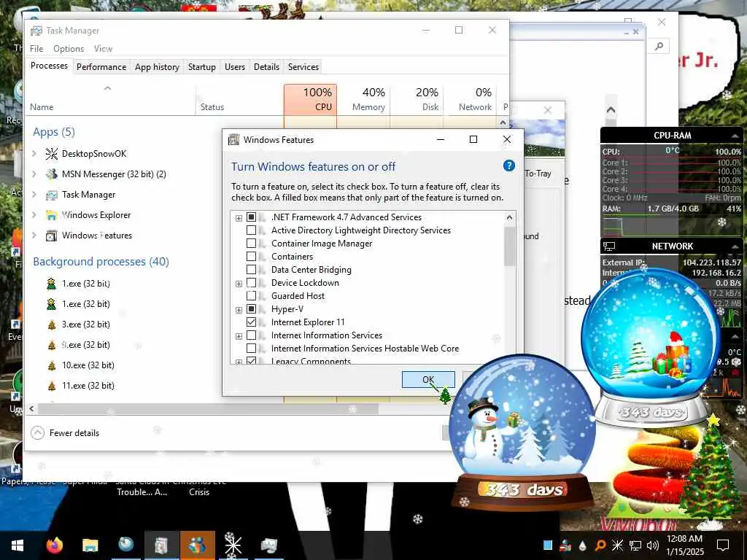Enable the Containers feature checkbox

point(251,256)
